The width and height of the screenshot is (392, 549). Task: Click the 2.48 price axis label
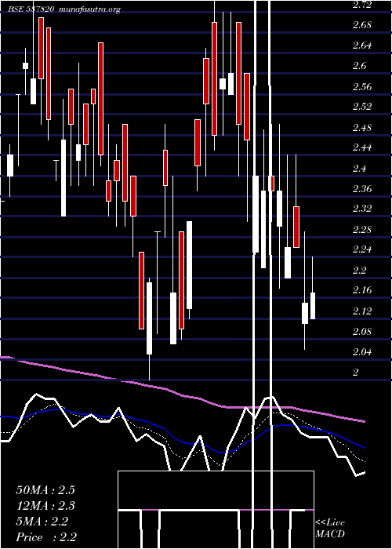pyautogui.click(x=362, y=127)
